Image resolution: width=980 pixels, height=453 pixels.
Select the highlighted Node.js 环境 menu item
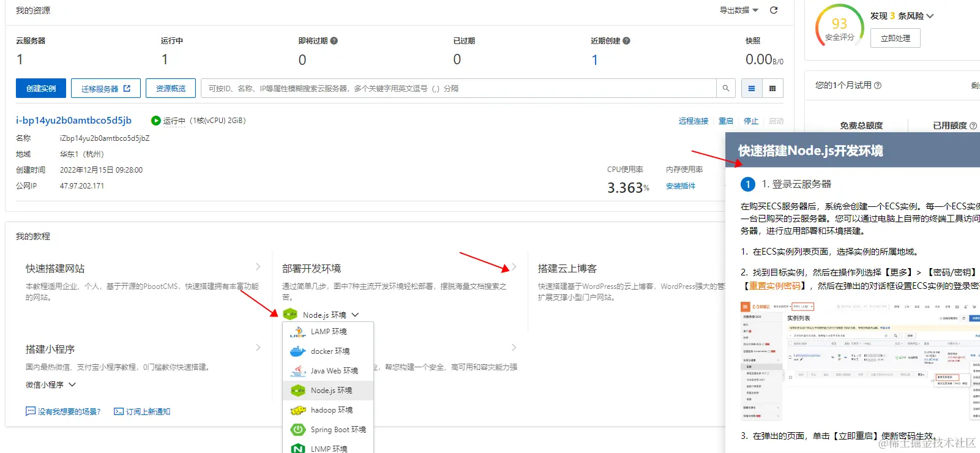pyautogui.click(x=328, y=390)
